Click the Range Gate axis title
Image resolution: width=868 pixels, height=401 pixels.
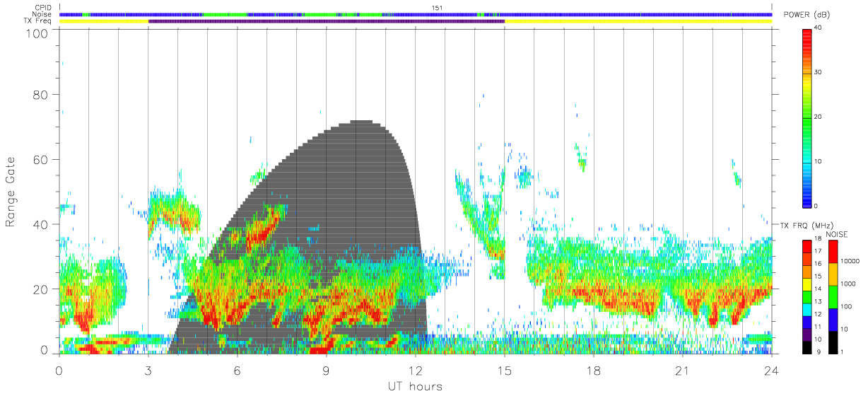tap(11, 192)
